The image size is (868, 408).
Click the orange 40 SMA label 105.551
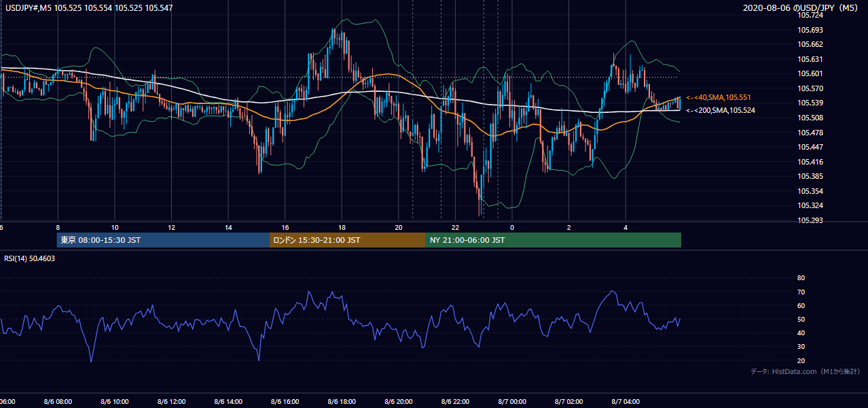click(718, 97)
